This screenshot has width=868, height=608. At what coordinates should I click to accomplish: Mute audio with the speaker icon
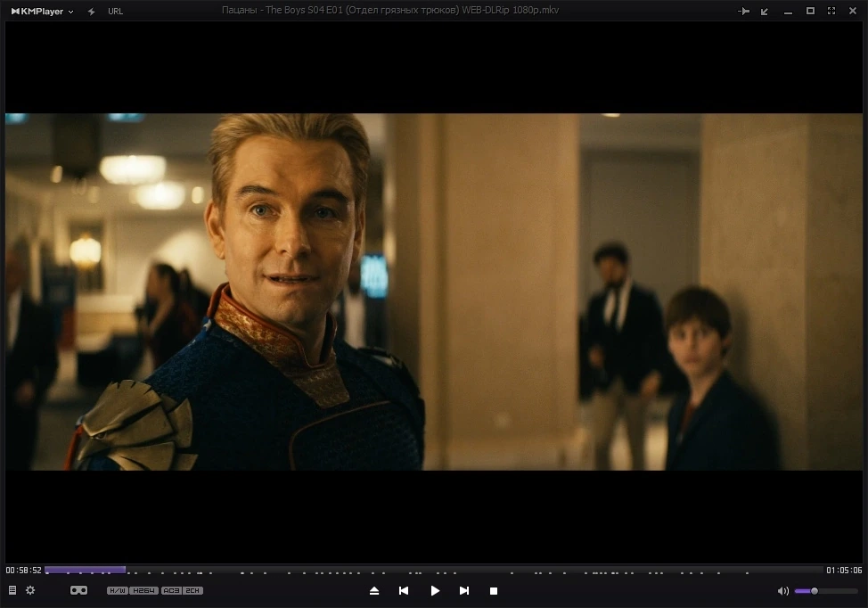click(783, 591)
